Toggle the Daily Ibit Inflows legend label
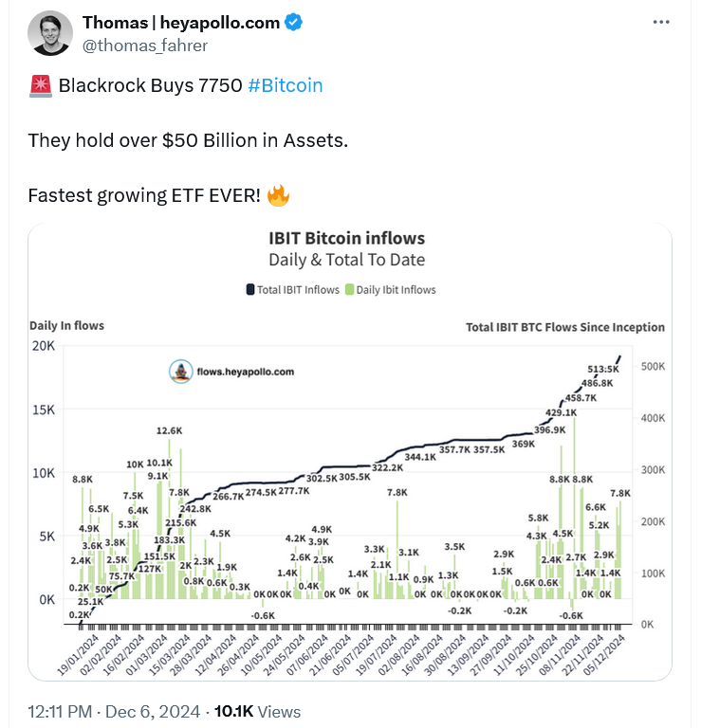 tap(397, 290)
